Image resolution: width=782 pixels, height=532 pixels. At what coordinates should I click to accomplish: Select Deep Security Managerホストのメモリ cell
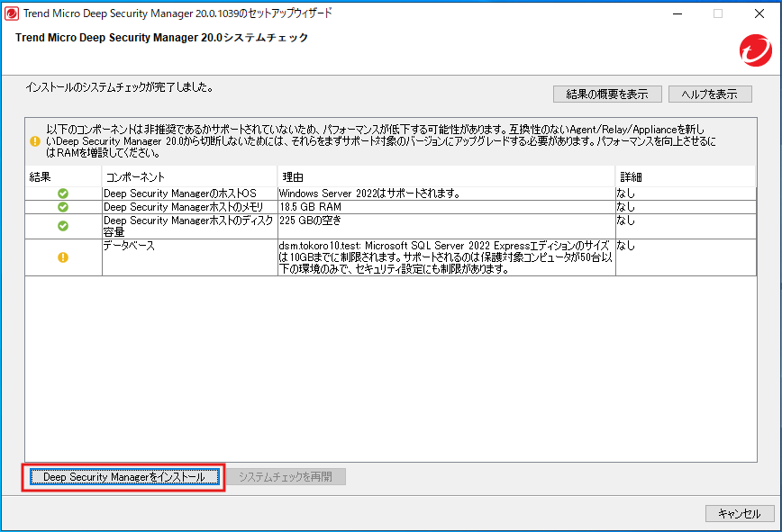click(189, 207)
